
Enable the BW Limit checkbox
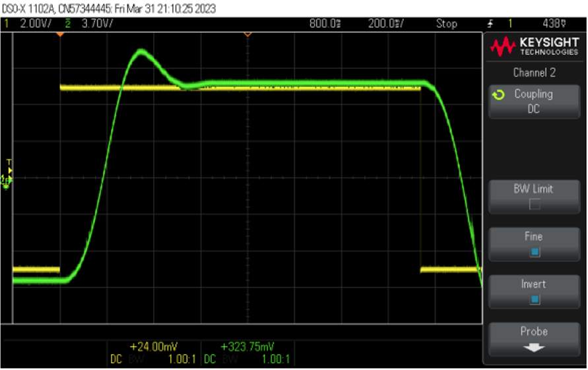pyautogui.click(x=534, y=204)
